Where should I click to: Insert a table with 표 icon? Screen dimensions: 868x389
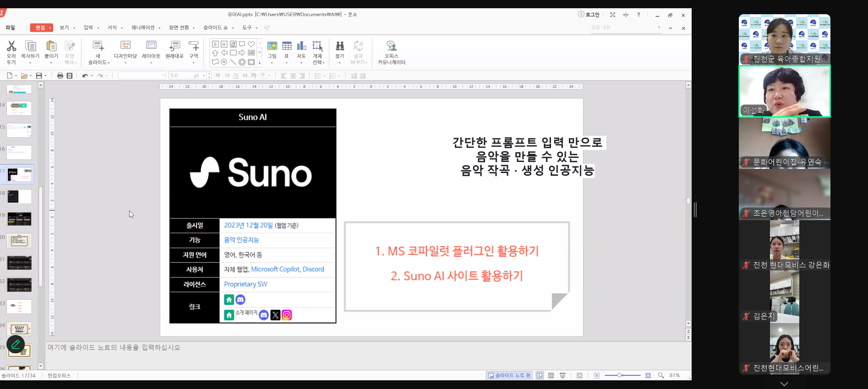[287, 46]
